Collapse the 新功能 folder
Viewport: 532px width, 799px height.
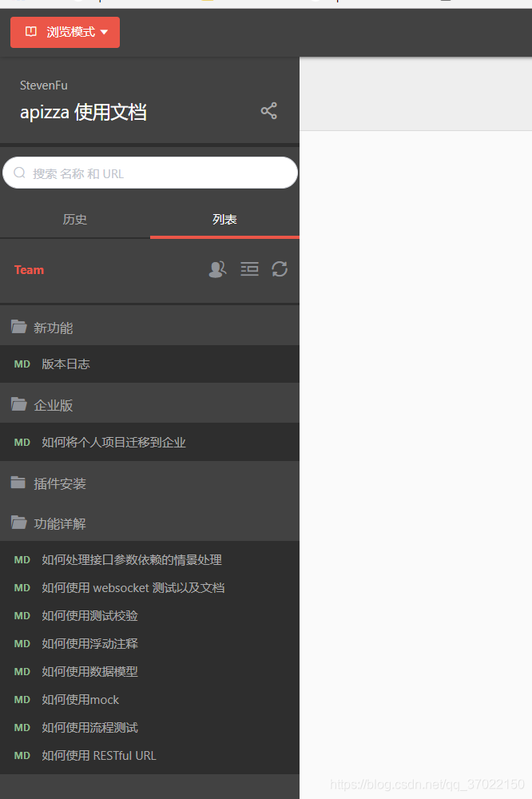150,327
